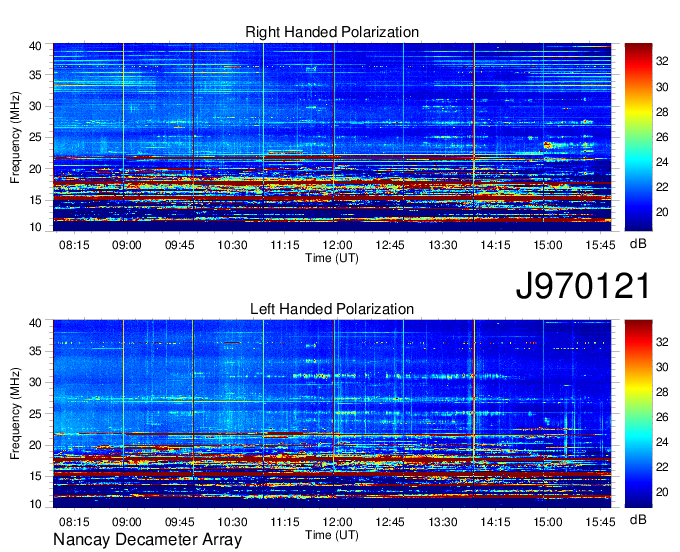Click the 12:45 time tick of right-handed plot
680x552 pixels.
(x=390, y=245)
